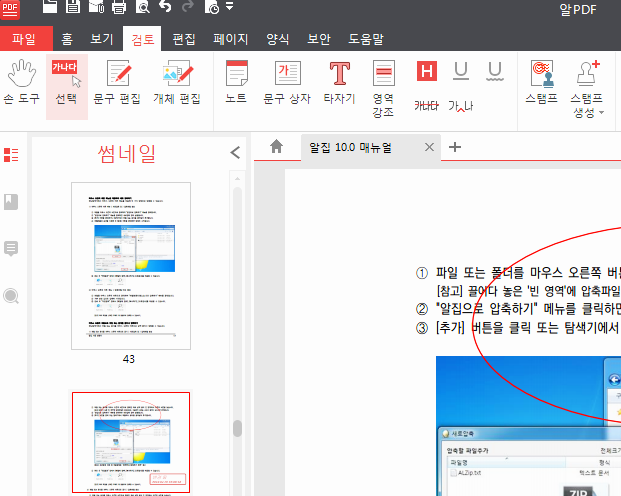
Task: Select the Hand tool (손 도구)
Action: coord(21,82)
